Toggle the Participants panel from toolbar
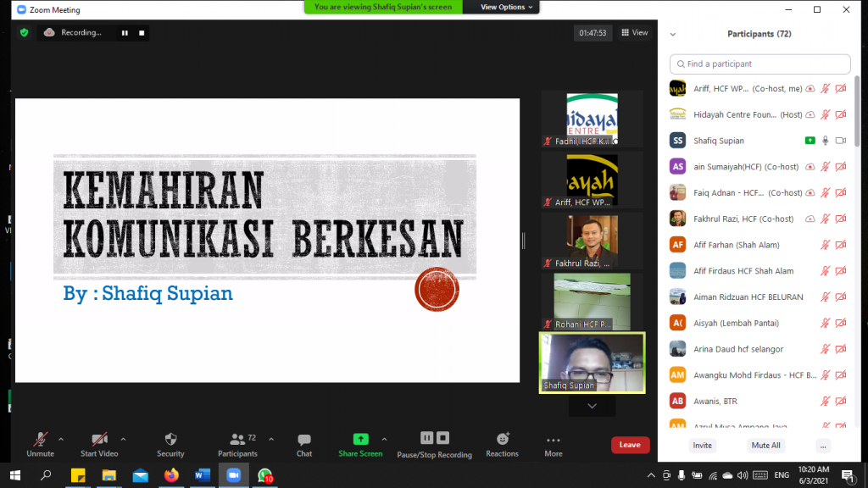The image size is (868, 488). pos(237,443)
